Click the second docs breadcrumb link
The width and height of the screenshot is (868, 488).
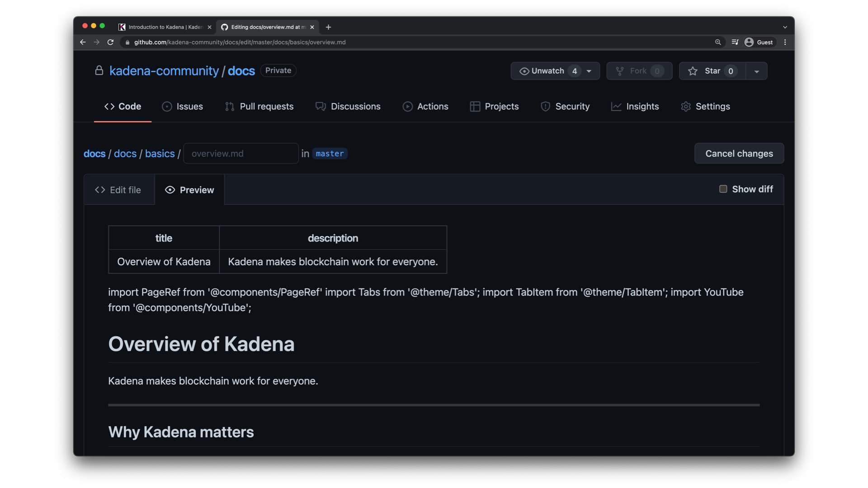[x=125, y=154]
